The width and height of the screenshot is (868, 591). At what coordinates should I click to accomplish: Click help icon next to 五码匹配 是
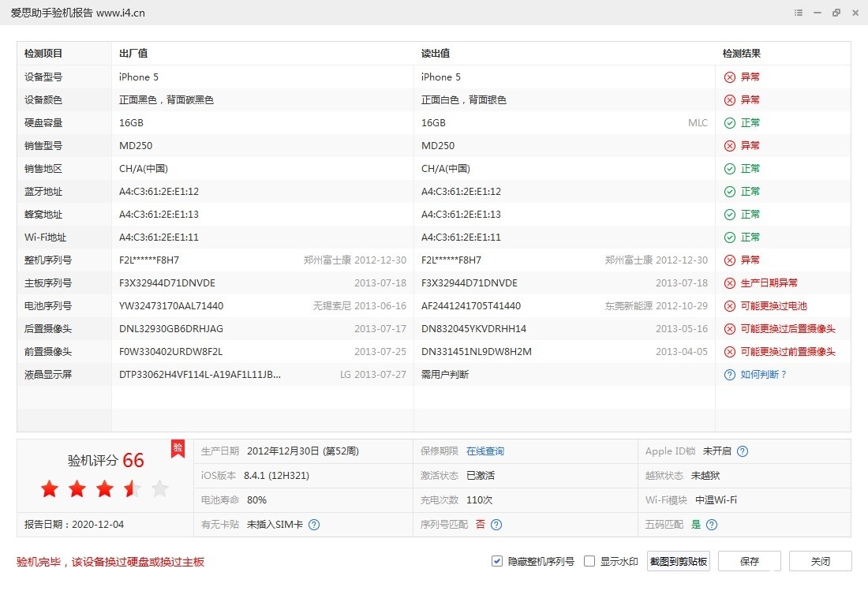tap(712, 525)
